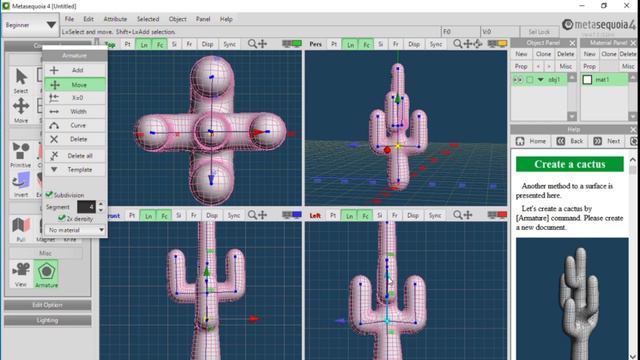Toggle the 2x density checkbox
The image size is (640, 360).
[x=62, y=218]
